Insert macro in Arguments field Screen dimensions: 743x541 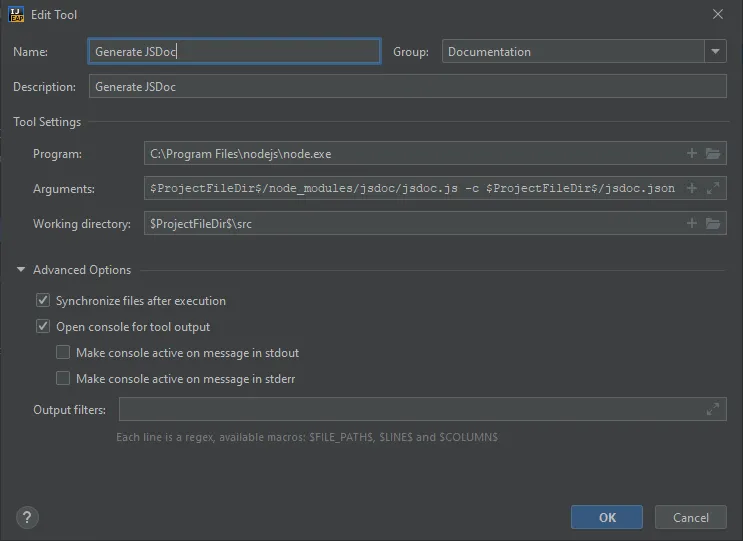click(692, 188)
